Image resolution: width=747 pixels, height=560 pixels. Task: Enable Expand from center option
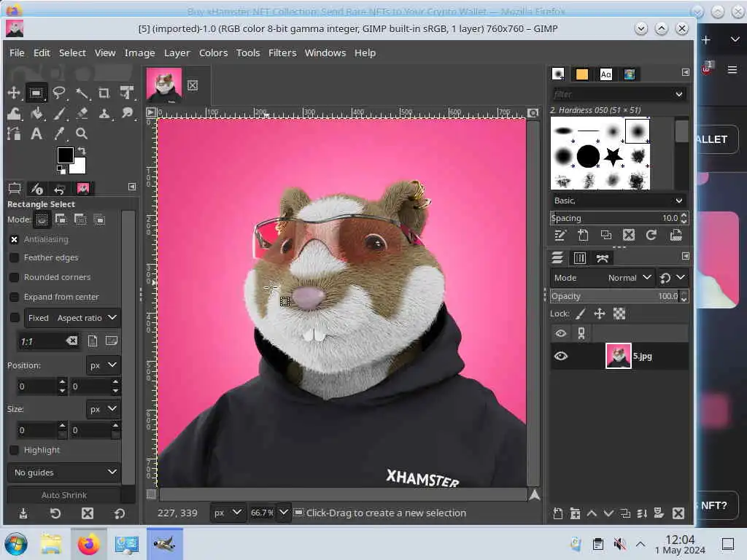pos(15,297)
